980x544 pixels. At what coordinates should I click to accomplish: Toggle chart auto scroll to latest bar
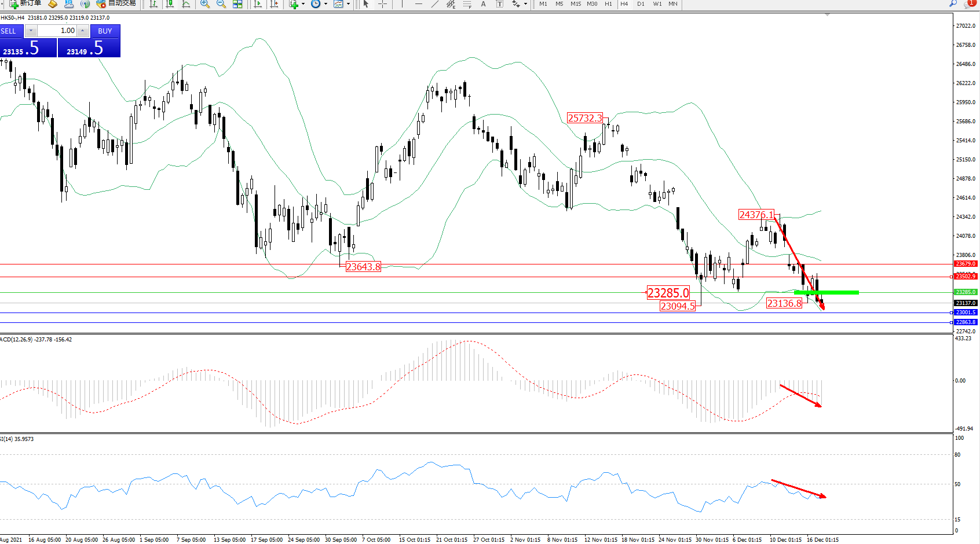(258, 4)
